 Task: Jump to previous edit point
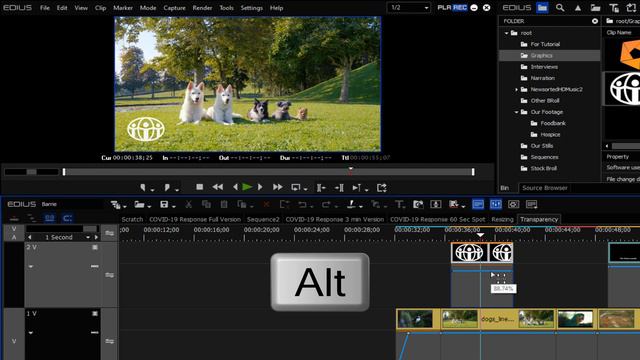coord(321,188)
